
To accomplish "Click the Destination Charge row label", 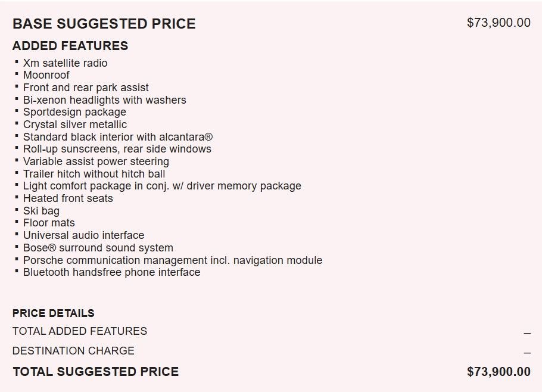I will click(x=73, y=351).
